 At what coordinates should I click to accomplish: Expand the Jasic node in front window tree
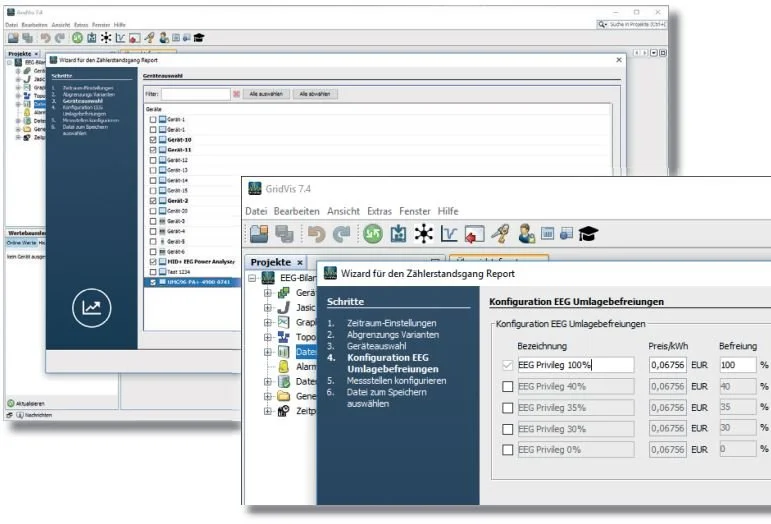click(x=267, y=308)
